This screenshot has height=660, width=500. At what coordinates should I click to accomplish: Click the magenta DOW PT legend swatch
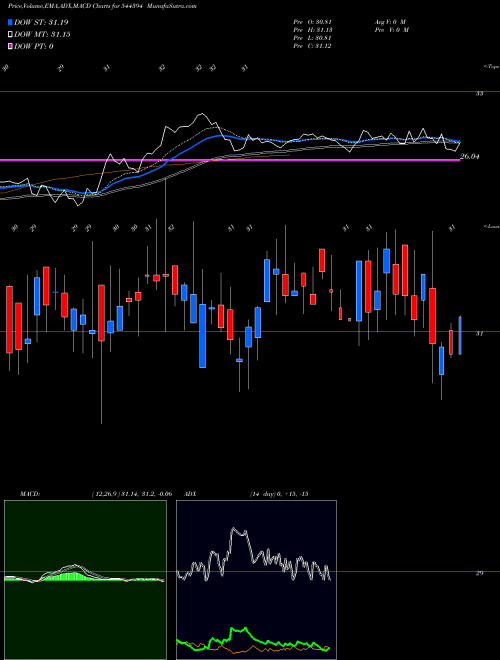[x=11, y=46]
